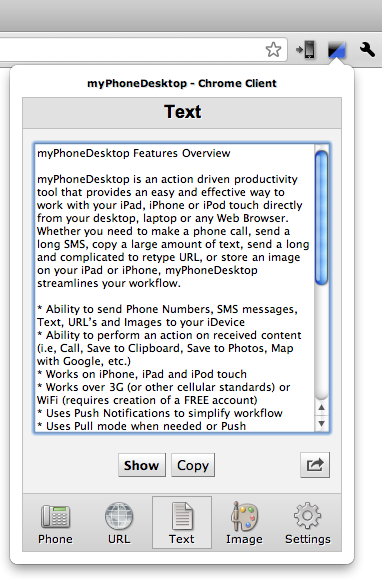Go to the Image tab with palette
This screenshot has width=382, height=579.
(244, 523)
